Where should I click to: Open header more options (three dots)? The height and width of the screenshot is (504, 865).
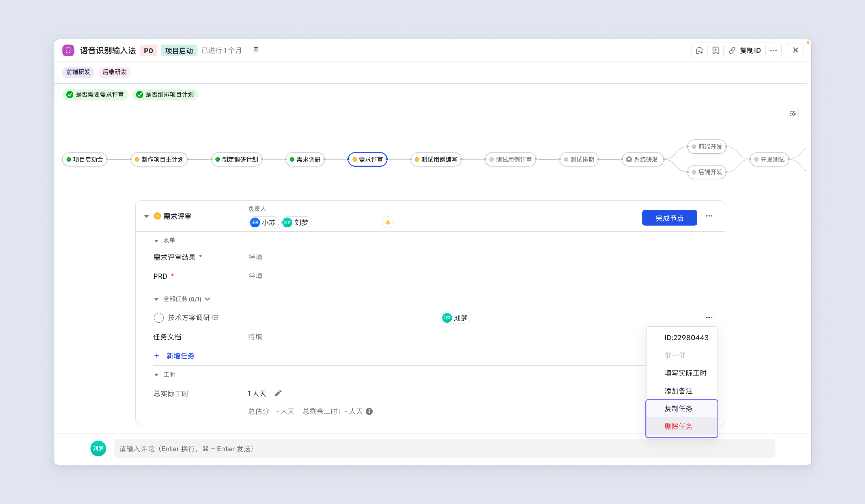click(773, 50)
